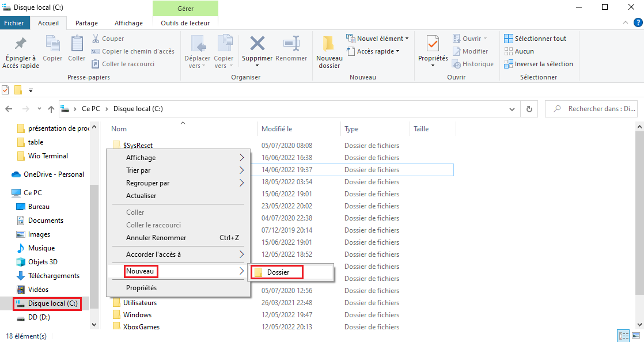Image resolution: width=644 pixels, height=342 pixels.
Task: Click quick access properties checkmark icon
Action: (5, 90)
